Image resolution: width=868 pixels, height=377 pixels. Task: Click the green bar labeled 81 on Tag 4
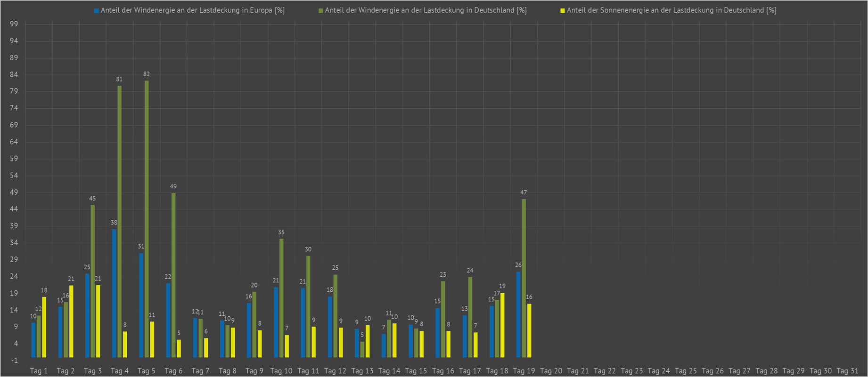pyautogui.click(x=120, y=221)
